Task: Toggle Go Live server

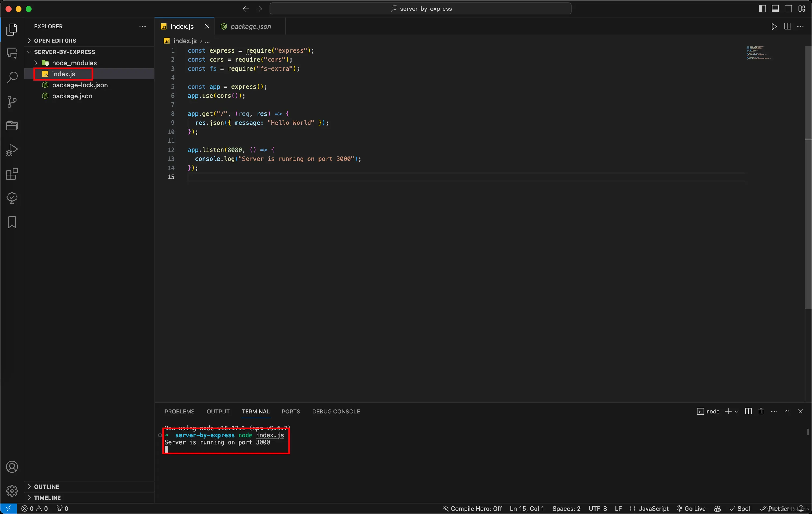Action: [691, 508]
